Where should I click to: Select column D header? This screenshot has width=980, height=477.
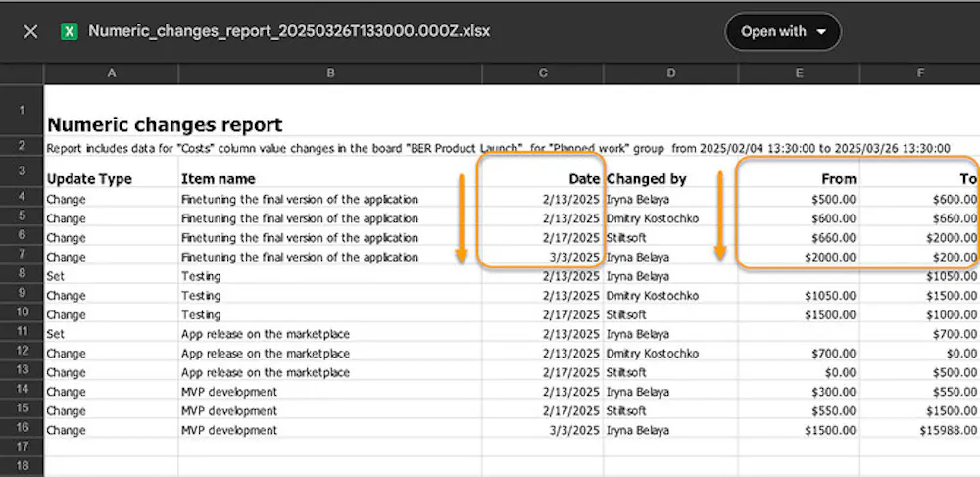pos(670,73)
